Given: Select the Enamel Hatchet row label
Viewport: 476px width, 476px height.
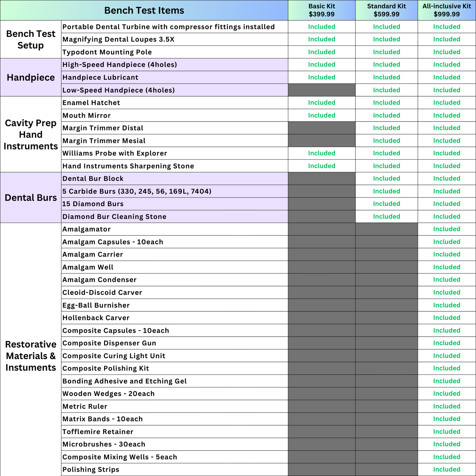Looking at the screenshot, I should (x=91, y=102).
